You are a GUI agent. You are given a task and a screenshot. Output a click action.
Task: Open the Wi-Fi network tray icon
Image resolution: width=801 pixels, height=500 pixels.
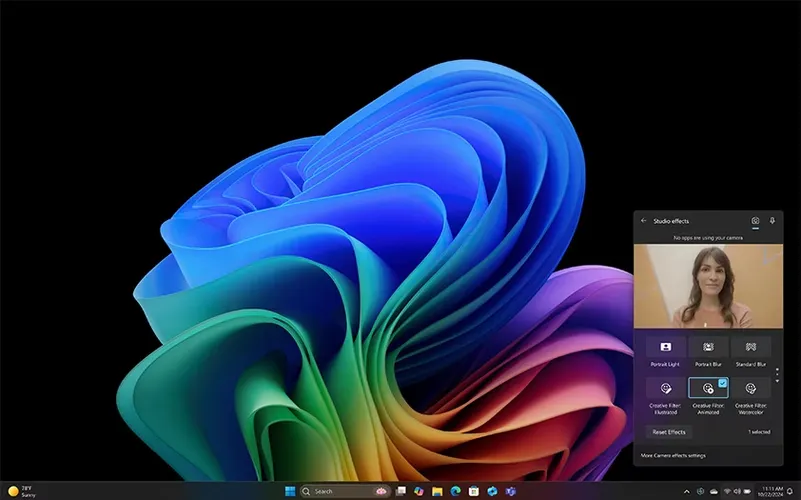[727, 492]
